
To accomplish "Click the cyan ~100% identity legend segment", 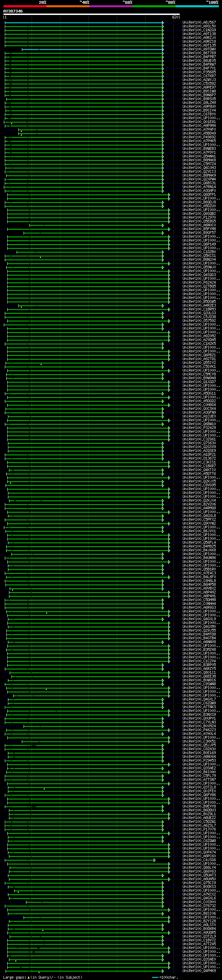I will pos(197,6).
